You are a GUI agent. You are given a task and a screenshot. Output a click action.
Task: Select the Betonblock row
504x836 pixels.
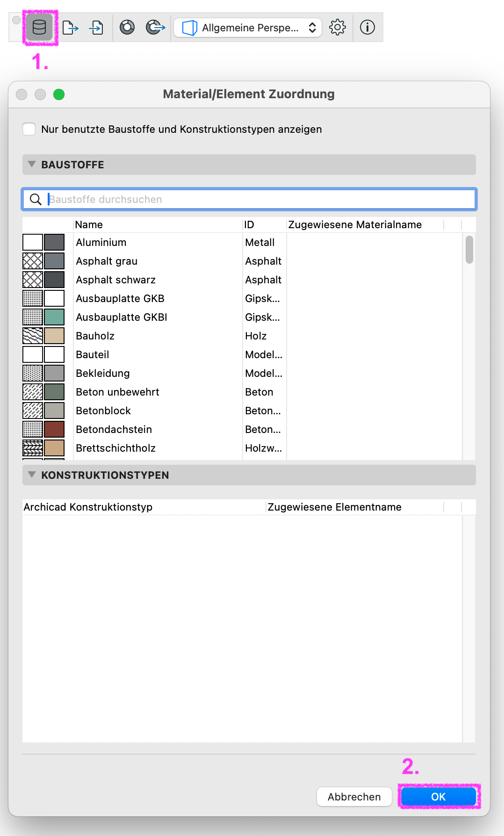point(242,411)
